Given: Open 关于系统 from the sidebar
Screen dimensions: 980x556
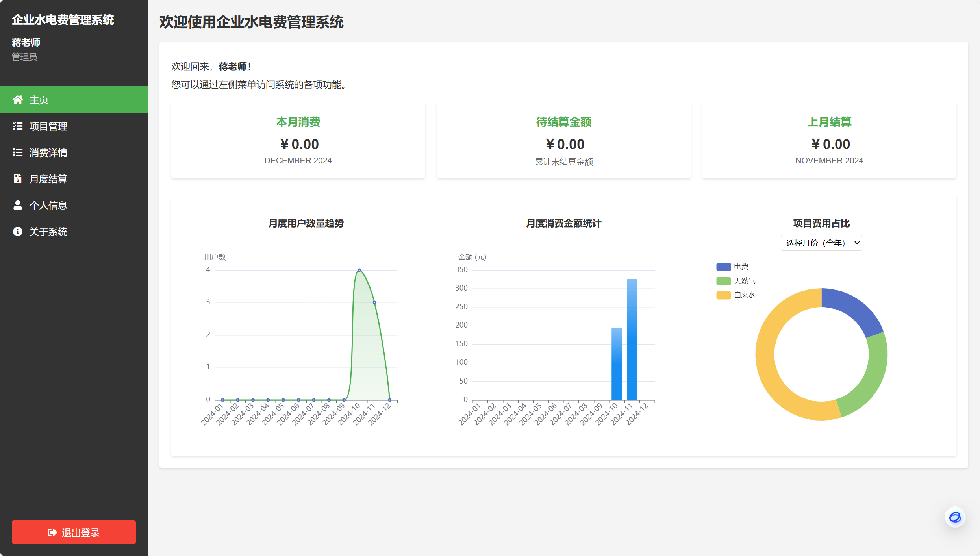Looking at the screenshot, I should point(74,232).
